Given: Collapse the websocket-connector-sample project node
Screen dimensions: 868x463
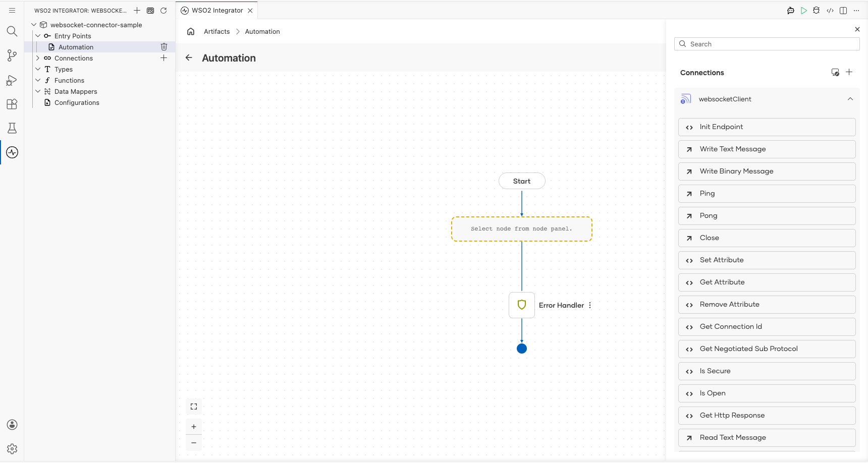Looking at the screenshot, I should (34, 25).
